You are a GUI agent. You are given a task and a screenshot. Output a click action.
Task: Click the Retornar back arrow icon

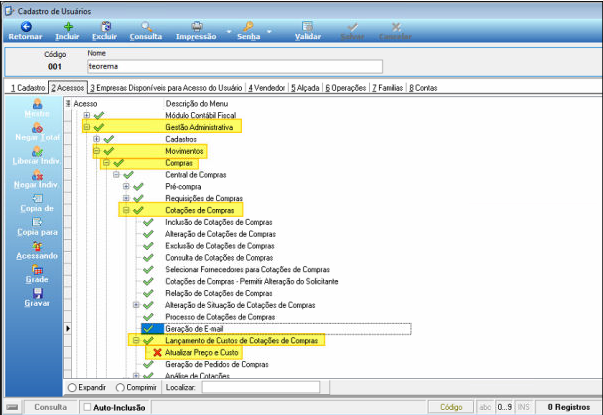coord(26,27)
